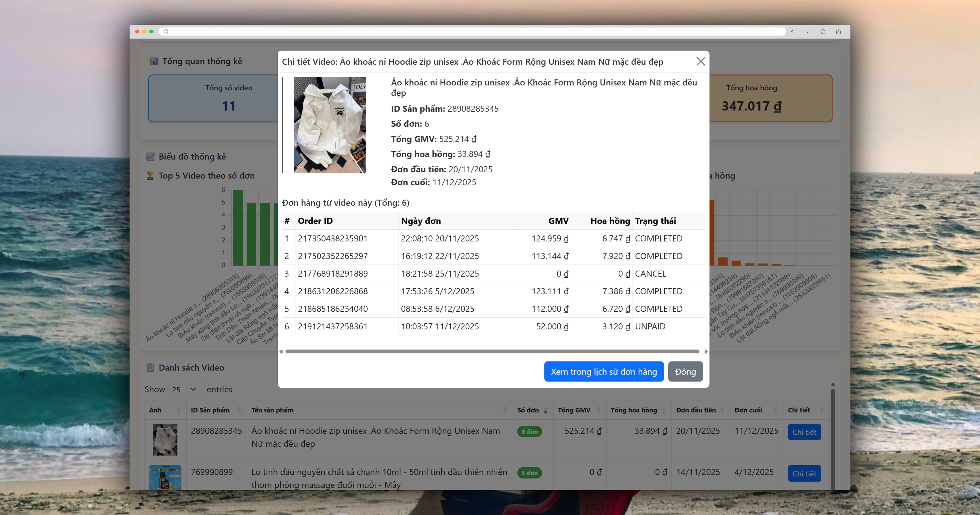Close the video detail modal with X

(700, 61)
